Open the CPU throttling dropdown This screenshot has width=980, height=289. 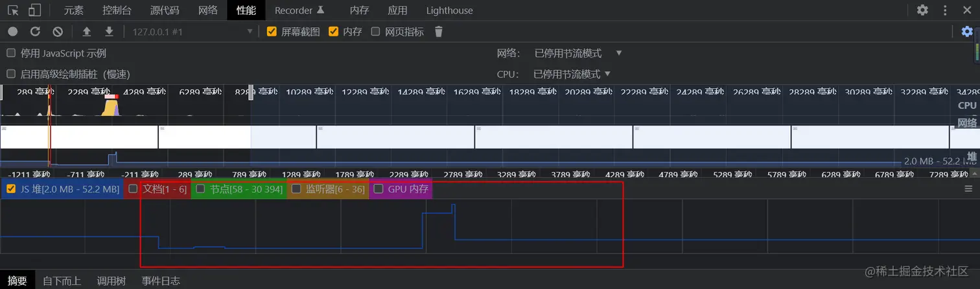pyautogui.click(x=572, y=74)
